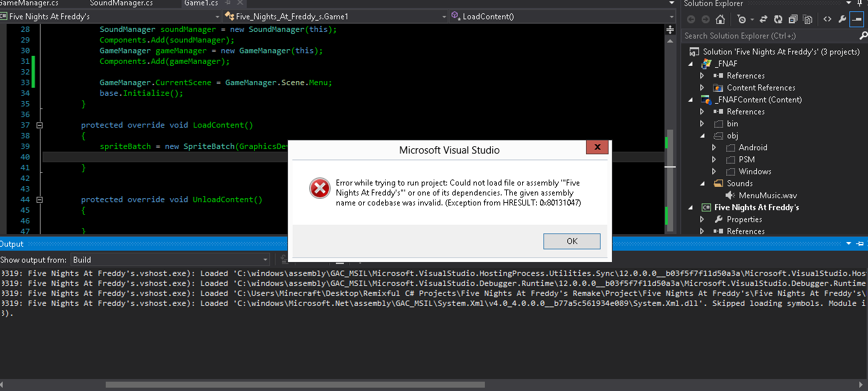Click the Properties wrench icon in project tree
Screen dimensions: 868x391
(x=718, y=219)
